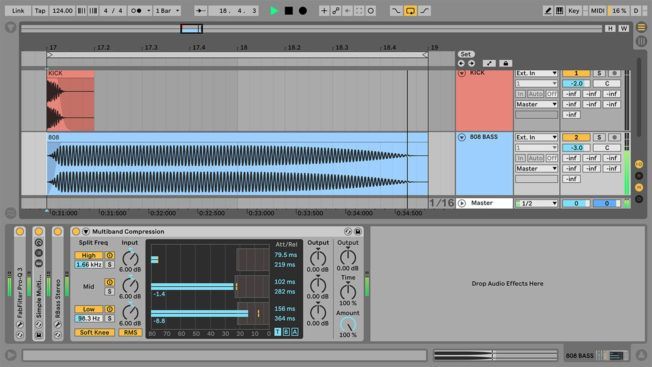This screenshot has height=367, width=652.
Task: Toggle the Soft Knee button
Action: 94,333
